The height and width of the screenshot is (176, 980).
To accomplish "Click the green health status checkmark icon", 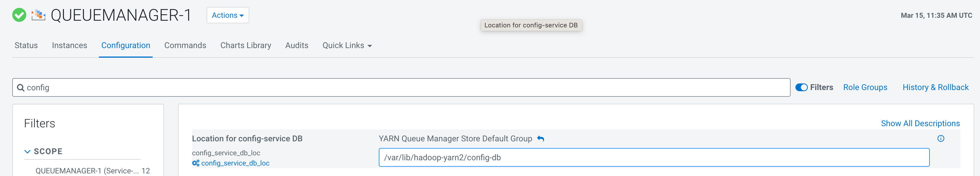I will (19, 15).
